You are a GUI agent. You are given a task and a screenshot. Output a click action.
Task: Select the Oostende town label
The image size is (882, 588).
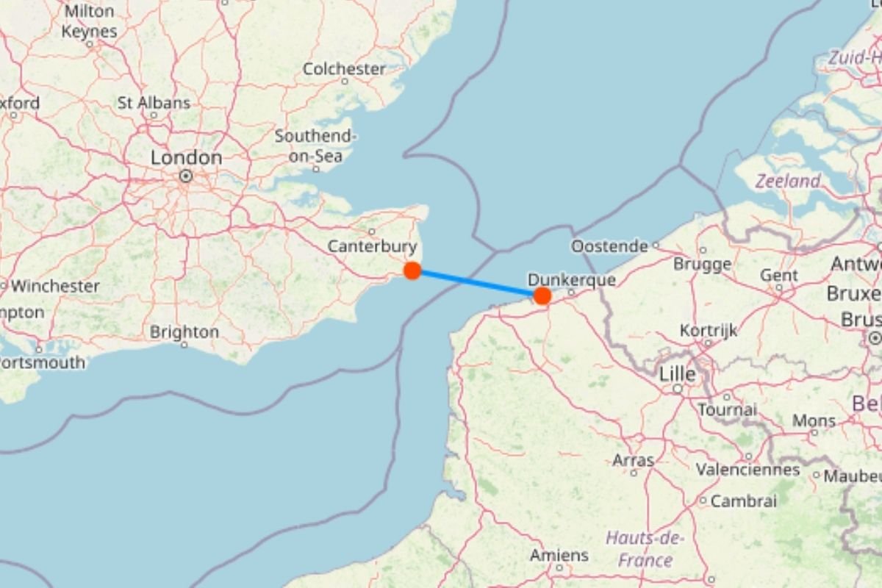(x=610, y=246)
